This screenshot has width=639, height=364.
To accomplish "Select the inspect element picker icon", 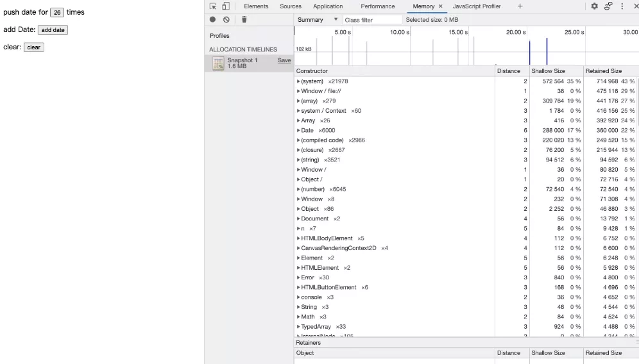I will (x=213, y=6).
